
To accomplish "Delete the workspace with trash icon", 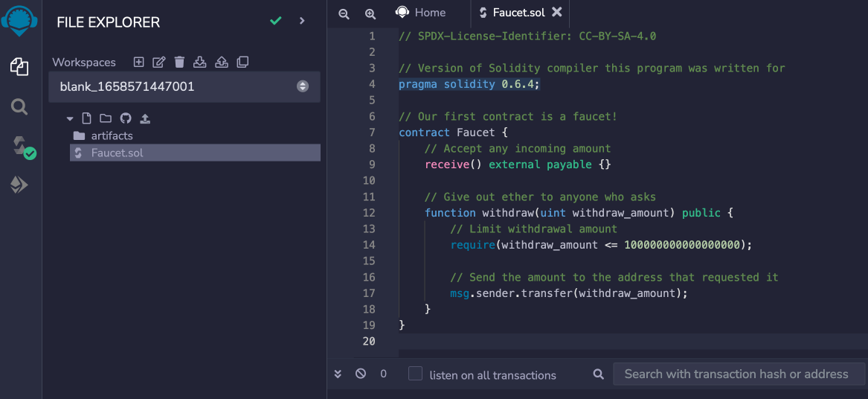I will pyautogui.click(x=179, y=62).
